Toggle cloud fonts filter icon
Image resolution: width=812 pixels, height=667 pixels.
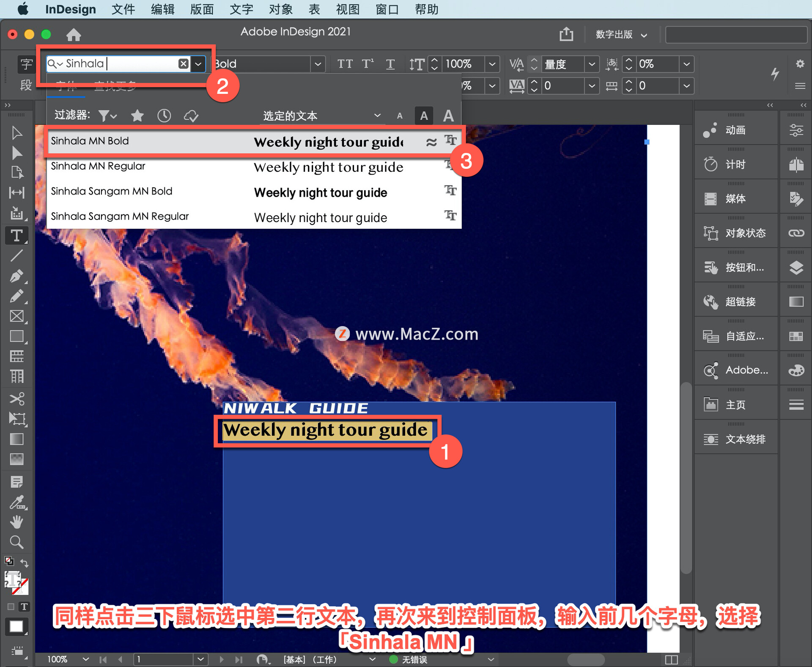click(x=192, y=115)
